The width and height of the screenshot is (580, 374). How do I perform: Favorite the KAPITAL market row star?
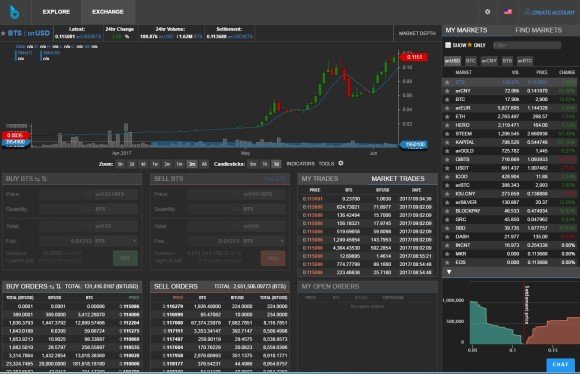[x=447, y=142]
